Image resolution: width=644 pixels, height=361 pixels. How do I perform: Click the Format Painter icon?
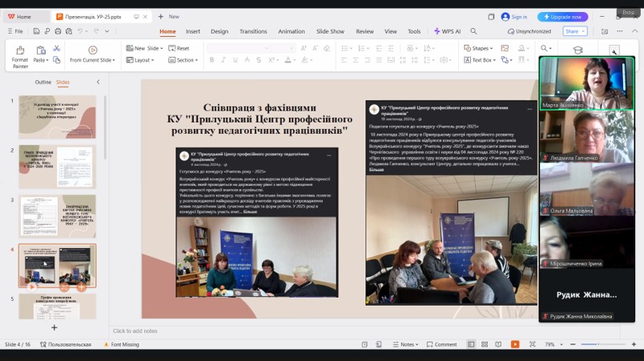coord(19,50)
